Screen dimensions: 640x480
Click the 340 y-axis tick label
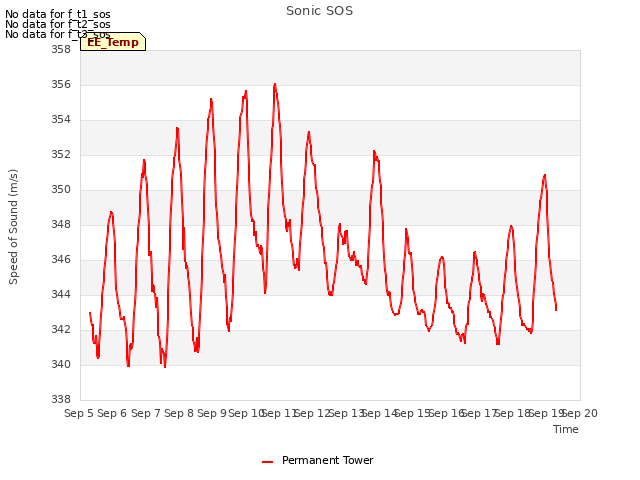(x=61, y=364)
